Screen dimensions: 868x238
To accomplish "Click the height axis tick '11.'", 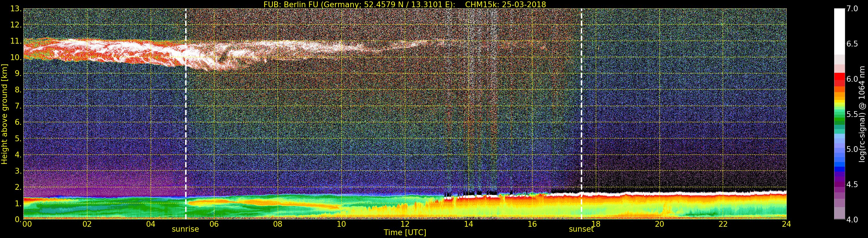I will (x=16, y=41).
